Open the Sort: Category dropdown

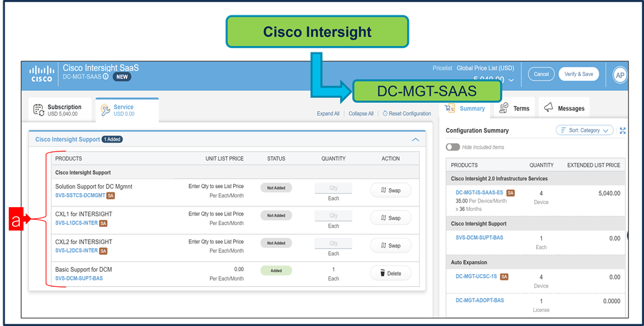pos(585,130)
